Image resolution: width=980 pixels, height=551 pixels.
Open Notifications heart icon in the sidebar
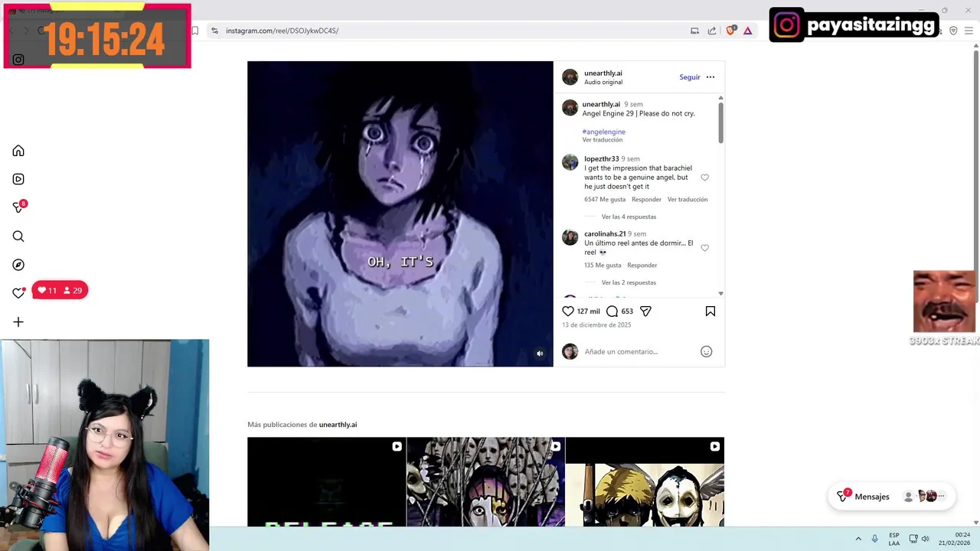click(x=18, y=293)
